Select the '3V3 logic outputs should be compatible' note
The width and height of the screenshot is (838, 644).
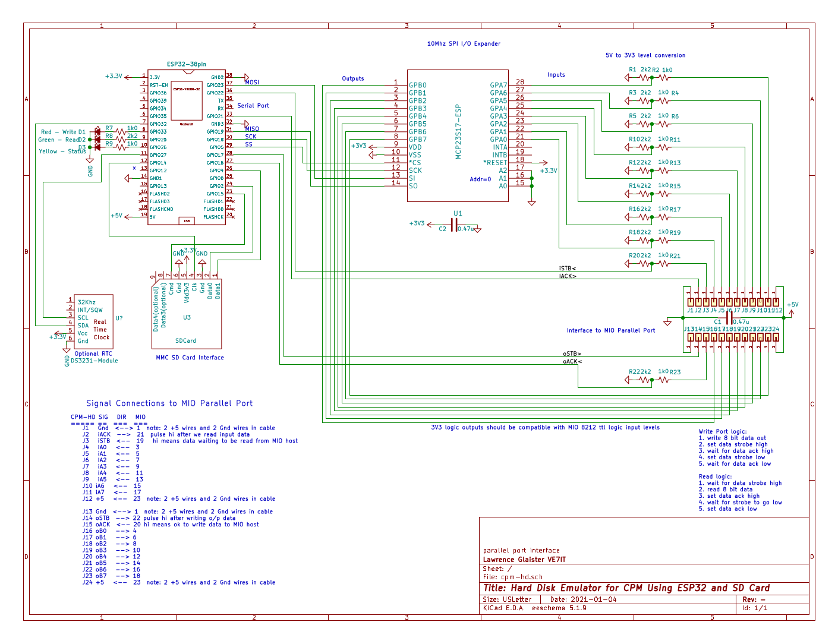click(545, 427)
